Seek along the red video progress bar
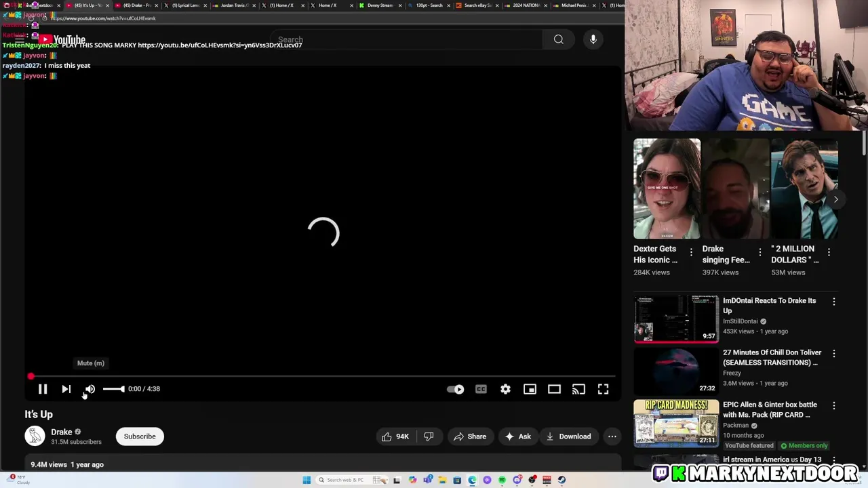 coord(323,376)
